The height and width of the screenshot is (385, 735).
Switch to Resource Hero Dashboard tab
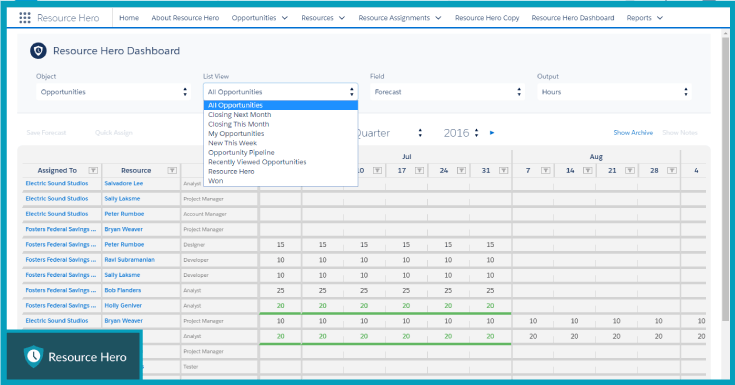tap(573, 18)
